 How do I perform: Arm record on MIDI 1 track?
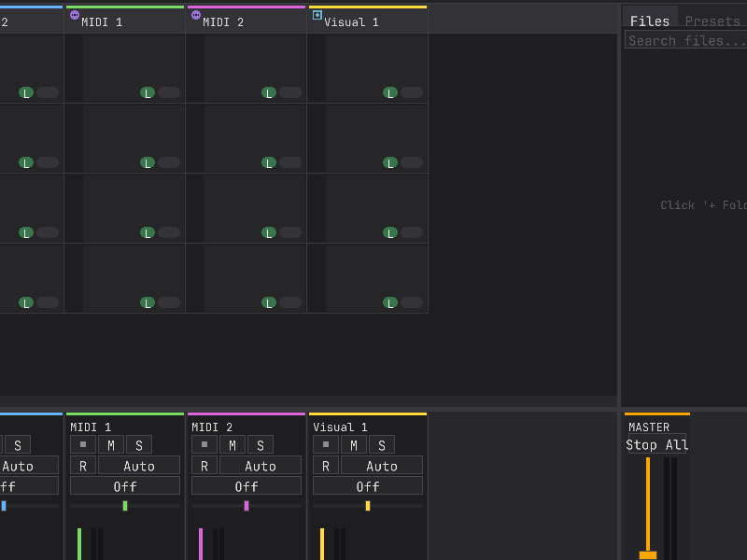point(83,465)
